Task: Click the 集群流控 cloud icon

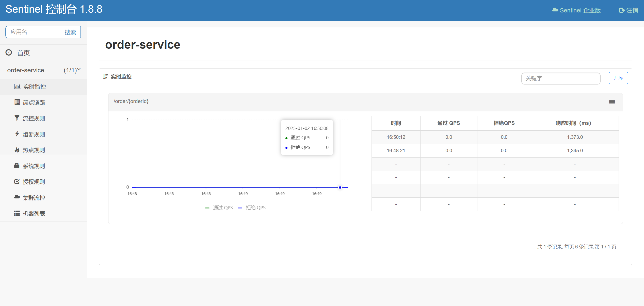Action: 17,197
